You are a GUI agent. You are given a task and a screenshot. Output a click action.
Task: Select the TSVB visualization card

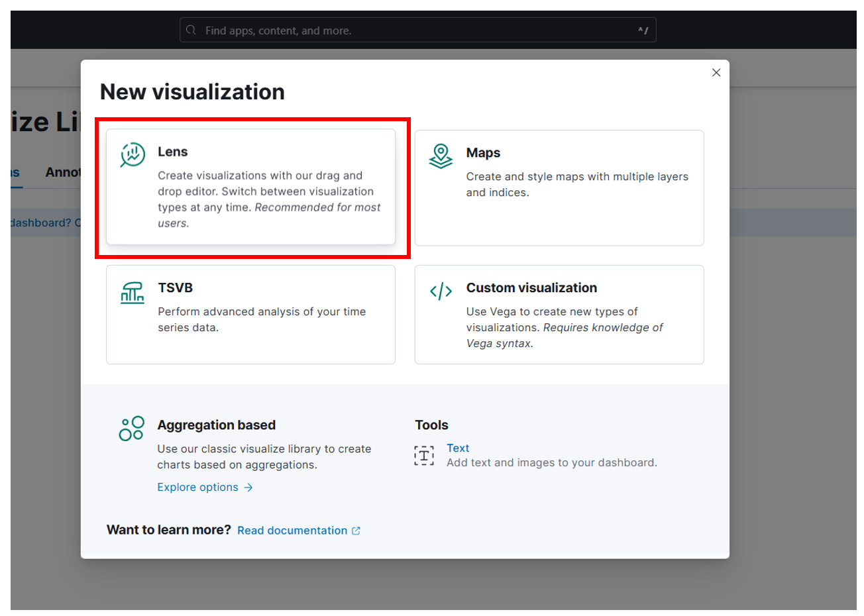250,315
